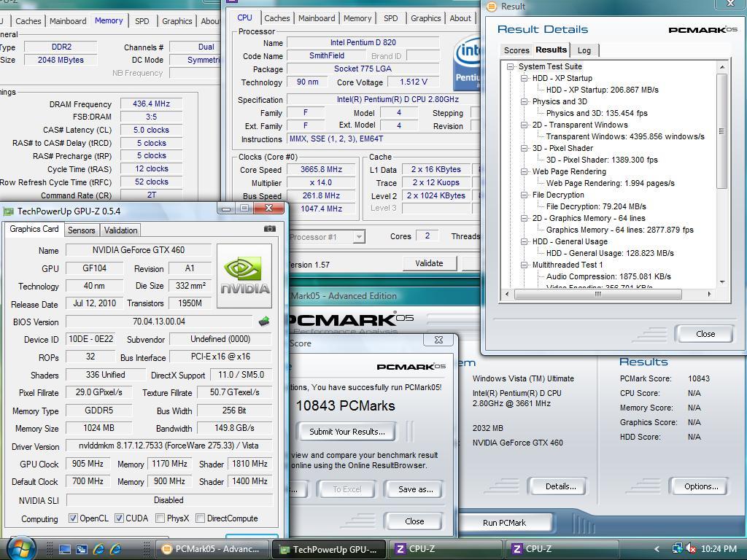Image resolution: width=747 pixels, height=560 pixels.
Task: Collapse the Web Page Rendering node
Action: click(524, 171)
